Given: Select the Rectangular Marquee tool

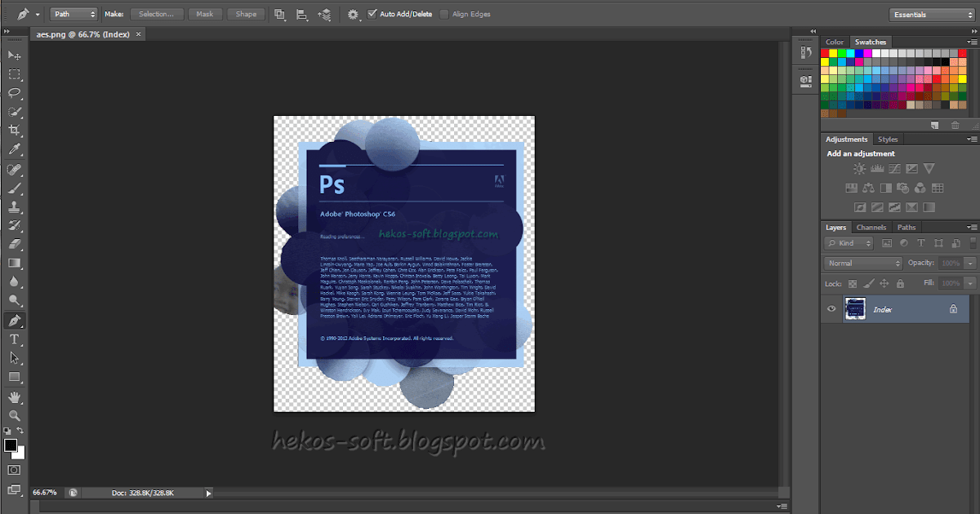Looking at the screenshot, I should [15, 73].
